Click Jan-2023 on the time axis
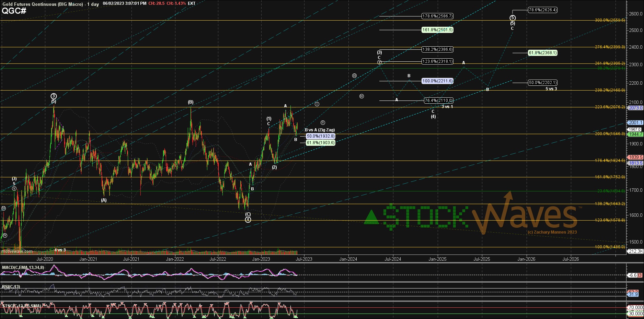Viewport: 644px width, 319px height. [x=261, y=259]
